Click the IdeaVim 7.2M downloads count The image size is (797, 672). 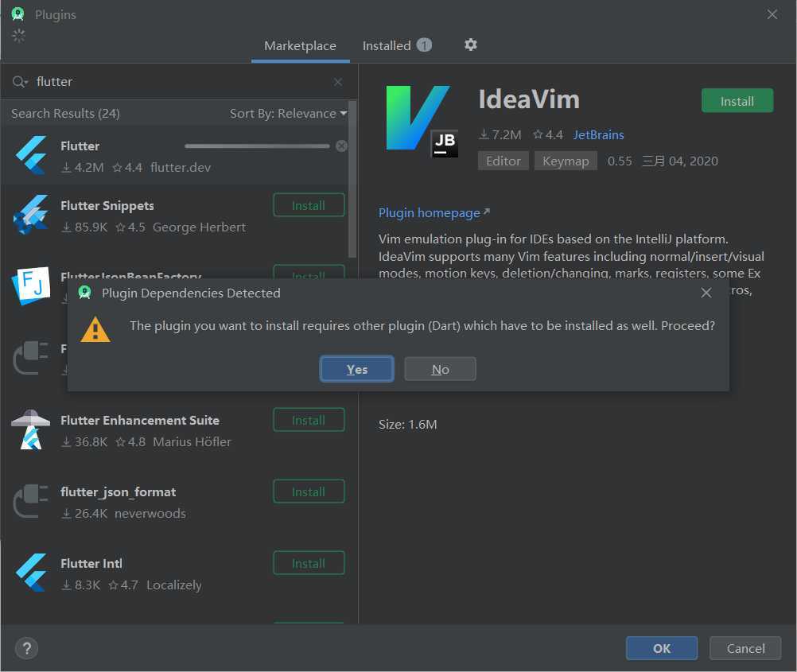(500, 134)
